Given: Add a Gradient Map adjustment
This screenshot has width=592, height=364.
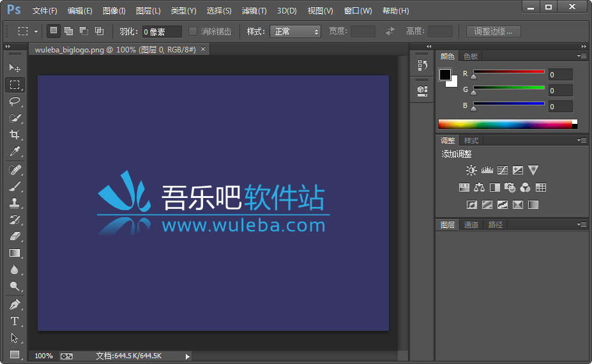Looking at the screenshot, I should pyautogui.click(x=533, y=204).
